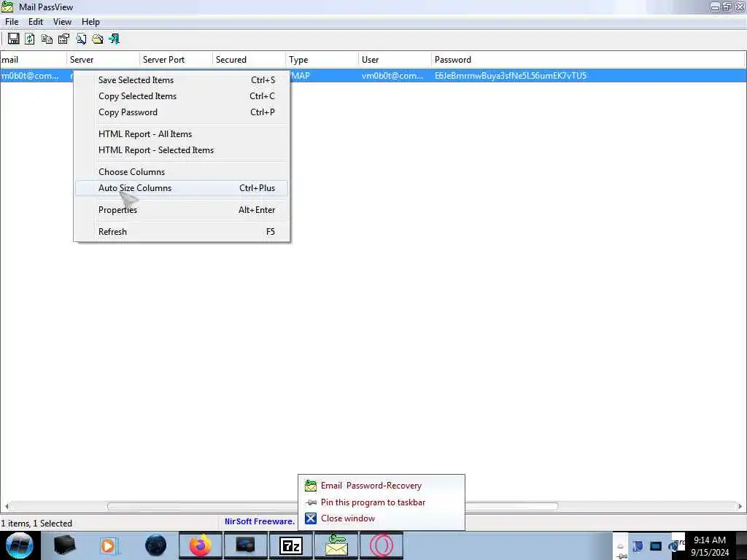Sort by the User column header
The width and height of the screenshot is (747, 560).
[x=395, y=60]
